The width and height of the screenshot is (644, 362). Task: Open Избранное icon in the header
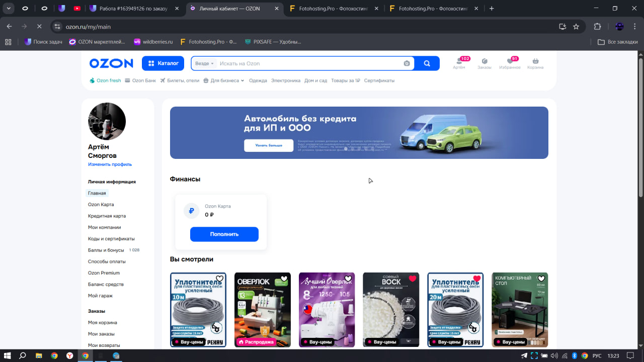click(x=510, y=63)
